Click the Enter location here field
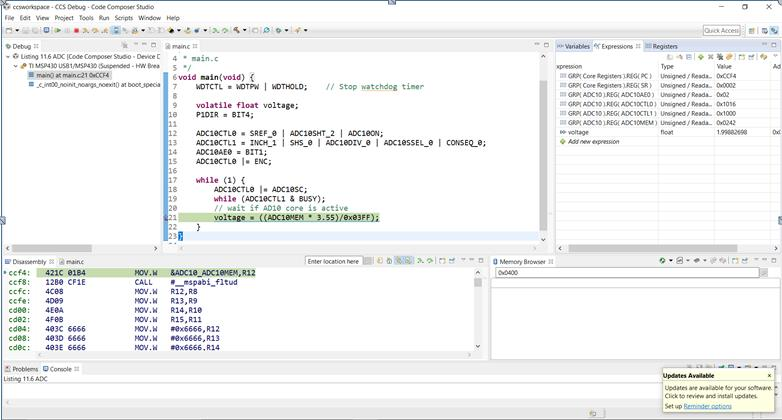Image resolution: width=782 pixels, height=420 pixels. click(334, 261)
